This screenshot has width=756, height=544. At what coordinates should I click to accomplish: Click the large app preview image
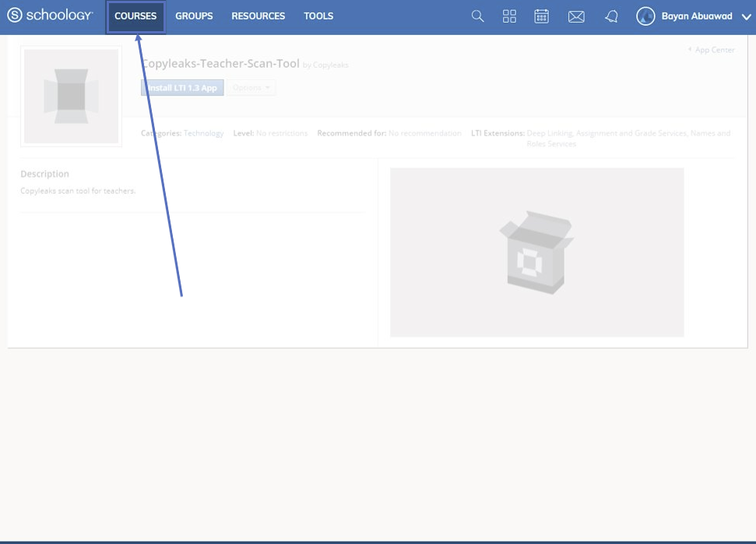tap(537, 252)
